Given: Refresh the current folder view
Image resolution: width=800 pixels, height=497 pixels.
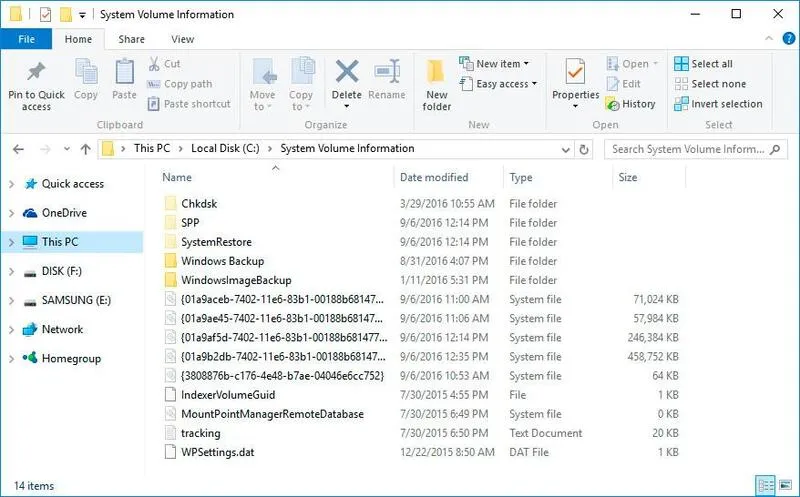Looking at the screenshot, I should [585, 149].
